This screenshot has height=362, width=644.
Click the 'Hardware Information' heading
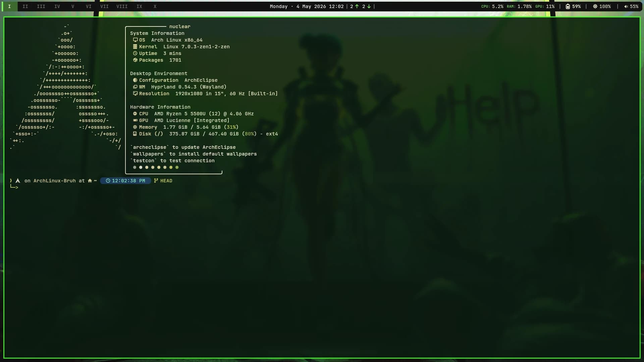coord(160,107)
